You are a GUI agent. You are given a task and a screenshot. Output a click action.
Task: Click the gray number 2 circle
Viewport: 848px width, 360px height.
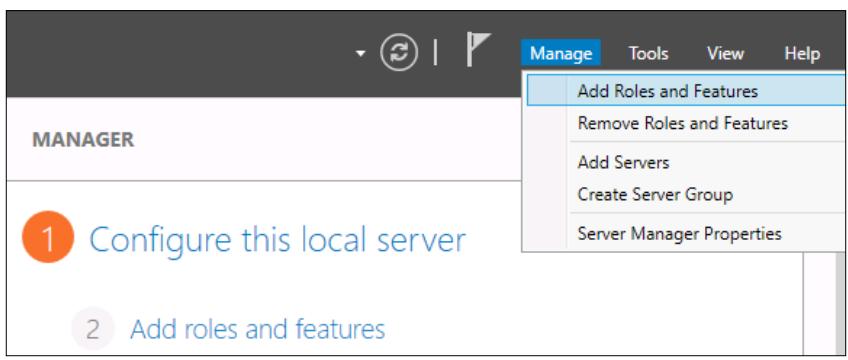click(x=92, y=329)
